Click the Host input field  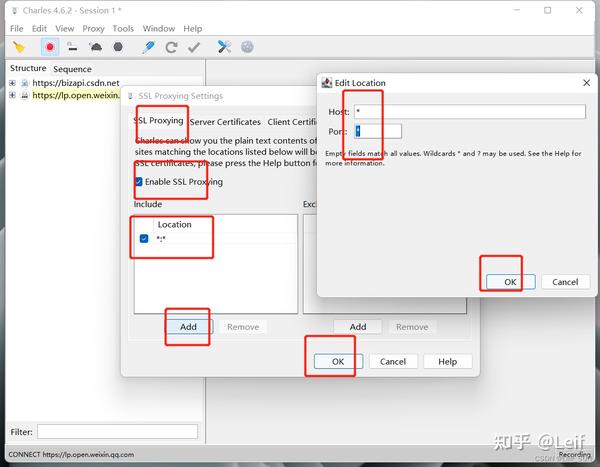[x=470, y=111]
